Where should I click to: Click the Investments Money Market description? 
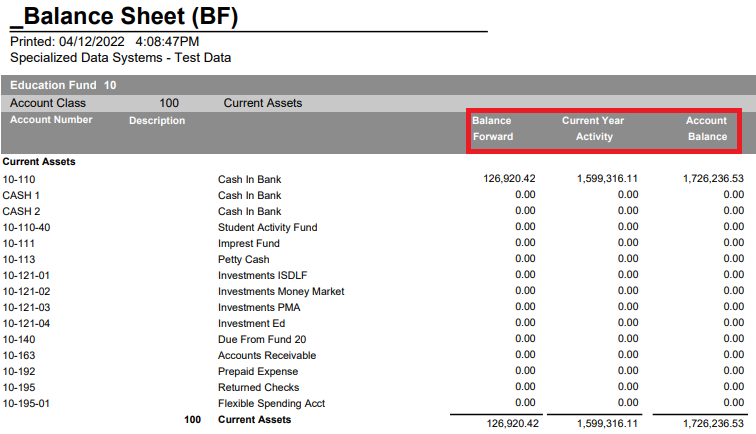click(x=281, y=291)
